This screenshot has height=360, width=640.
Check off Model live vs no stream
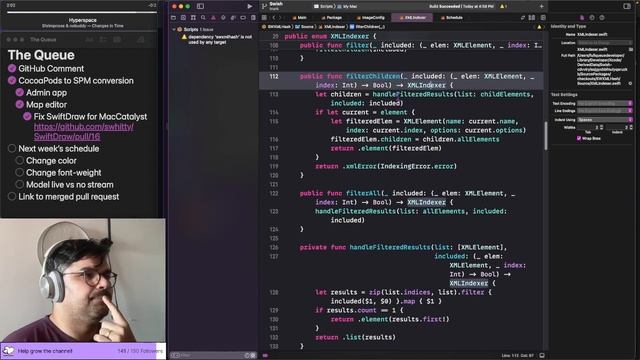coord(20,184)
